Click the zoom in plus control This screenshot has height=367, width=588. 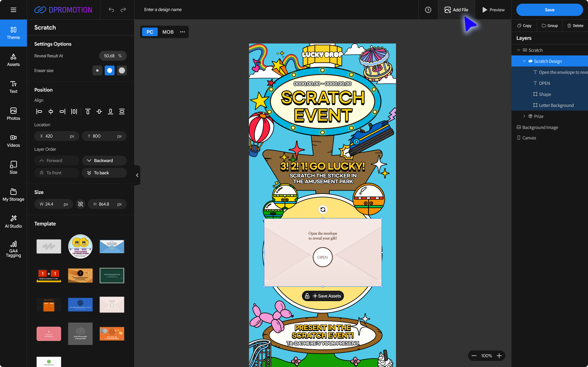click(499, 356)
